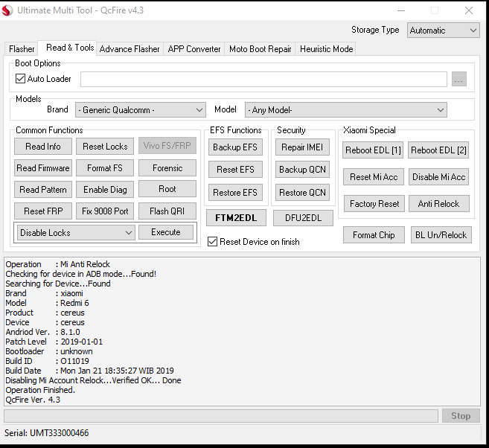The height and width of the screenshot is (448, 489).
Task: Click into the loader path field
Action: 263,79
